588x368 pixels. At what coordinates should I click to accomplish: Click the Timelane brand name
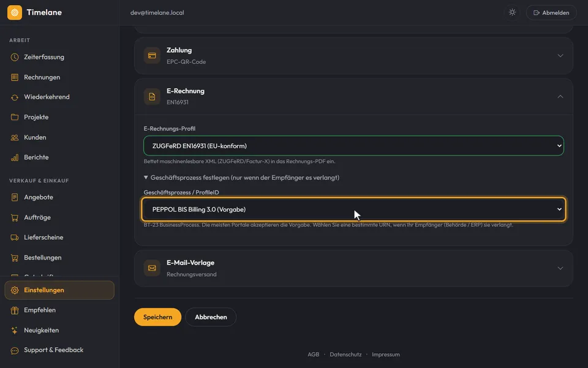(44, 12)
